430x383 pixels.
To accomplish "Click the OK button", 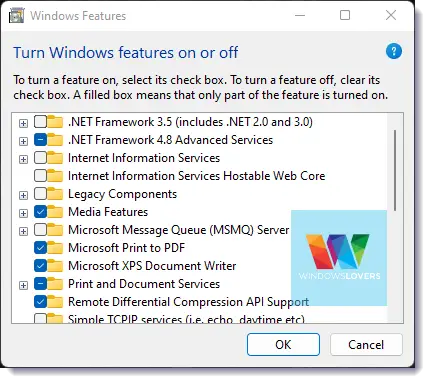I will 283,344.
